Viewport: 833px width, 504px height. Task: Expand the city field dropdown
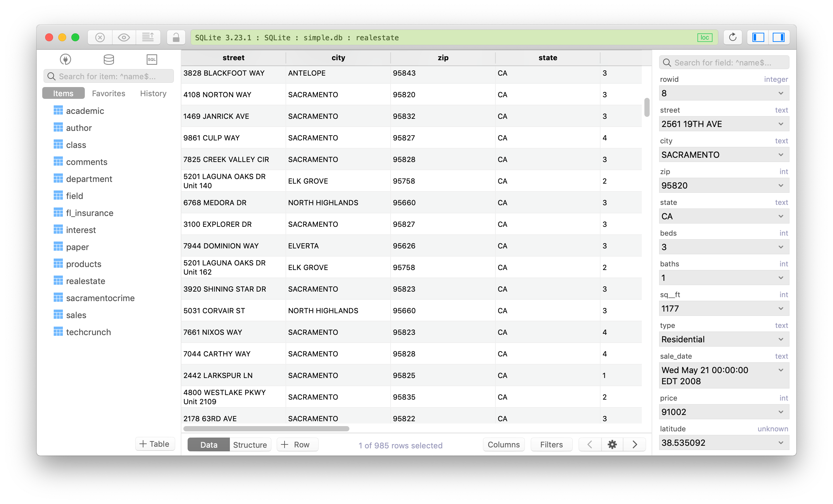[781, 155]
